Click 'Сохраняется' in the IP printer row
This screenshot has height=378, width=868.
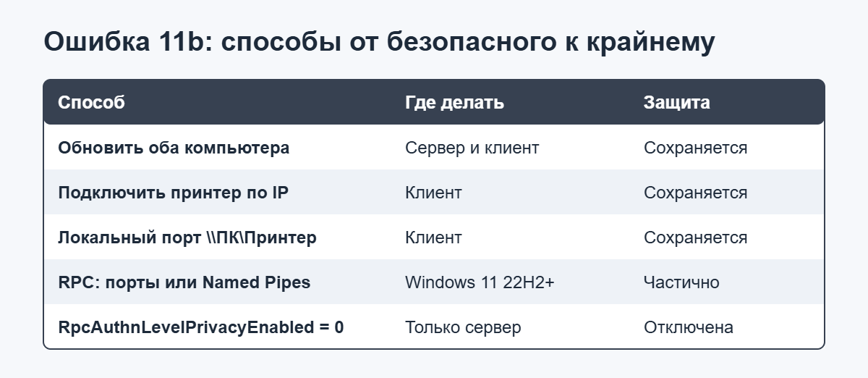[695, 193]
